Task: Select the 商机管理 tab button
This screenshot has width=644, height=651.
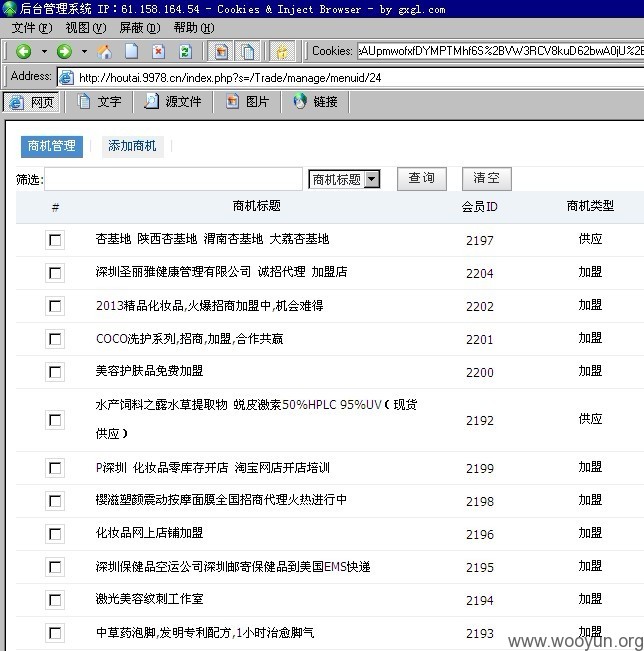Action: click(52, 146)
